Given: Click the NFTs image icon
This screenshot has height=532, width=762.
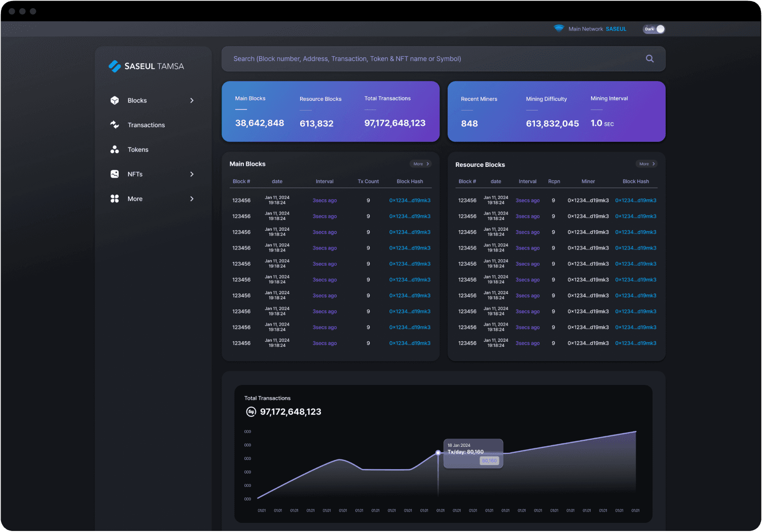Looking at the screenshot, I should [x=115, y=174].
